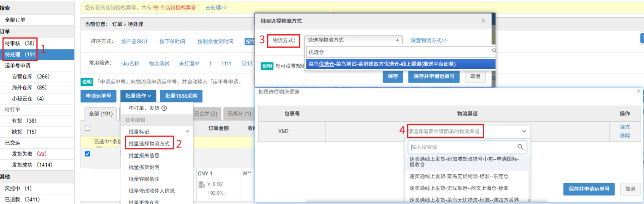This screenshot has height=204, width=644.
Task: Open the 请选择物流方式 dropdown
Action: tap(353, 40)
